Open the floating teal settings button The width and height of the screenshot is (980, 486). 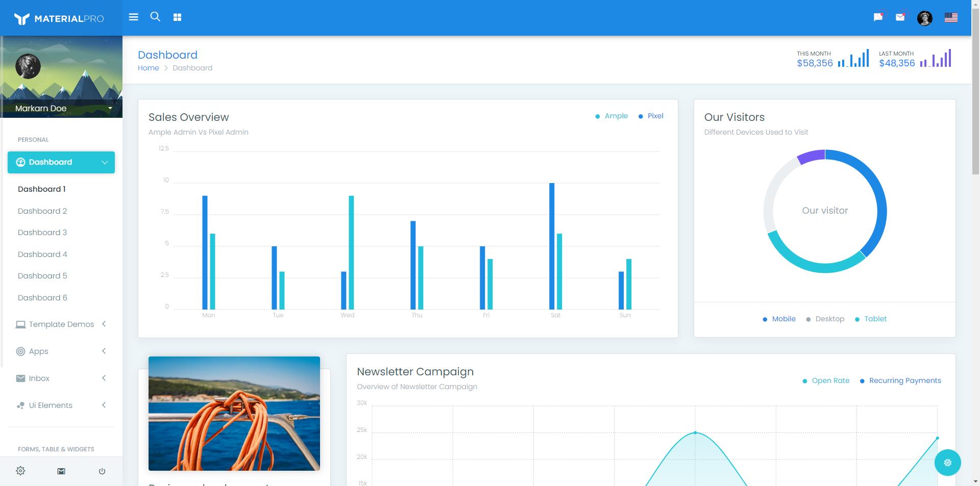click(x=948, y=463)
